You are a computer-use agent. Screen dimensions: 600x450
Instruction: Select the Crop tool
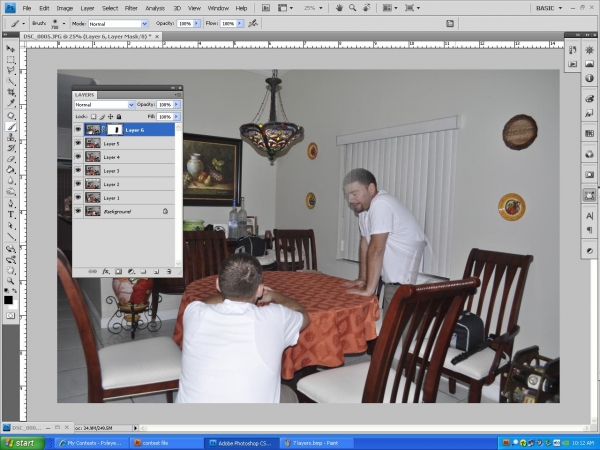(10, 92)
